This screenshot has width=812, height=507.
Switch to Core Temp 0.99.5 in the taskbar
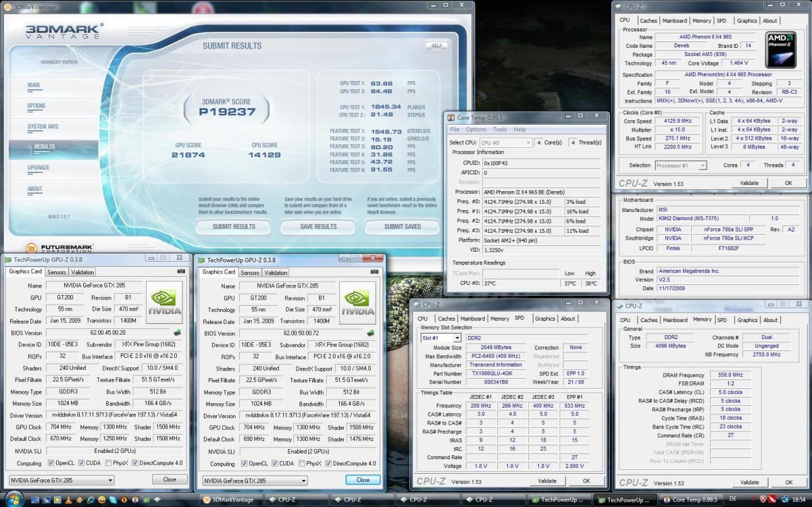(x=692, y=499)
